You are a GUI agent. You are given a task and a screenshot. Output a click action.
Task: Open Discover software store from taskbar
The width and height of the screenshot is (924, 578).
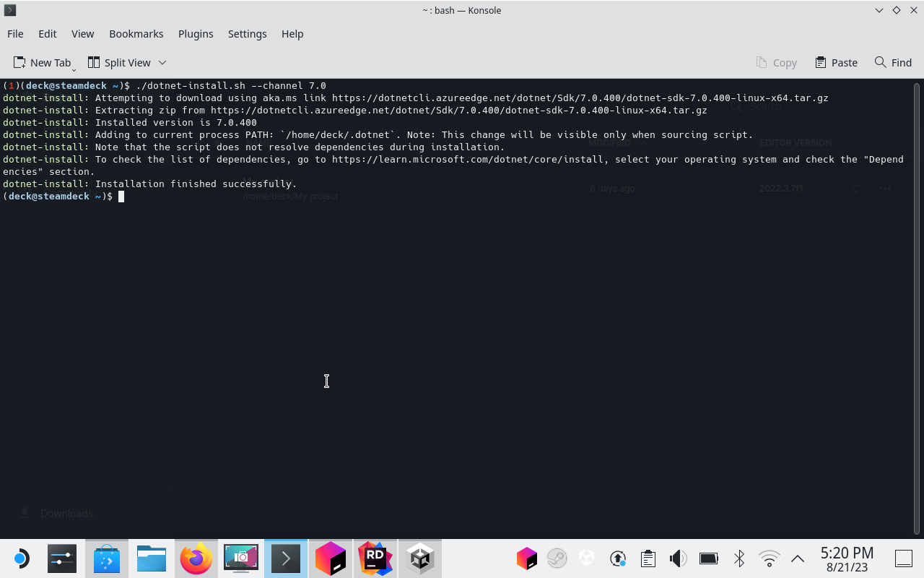tap(107, 558)
